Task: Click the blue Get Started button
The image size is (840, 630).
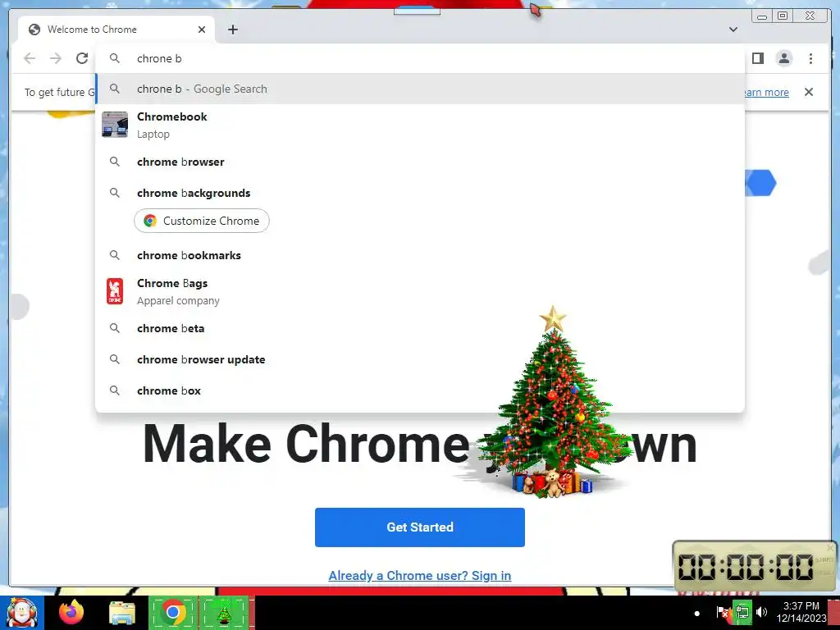Action: click(x=420, y=527)
